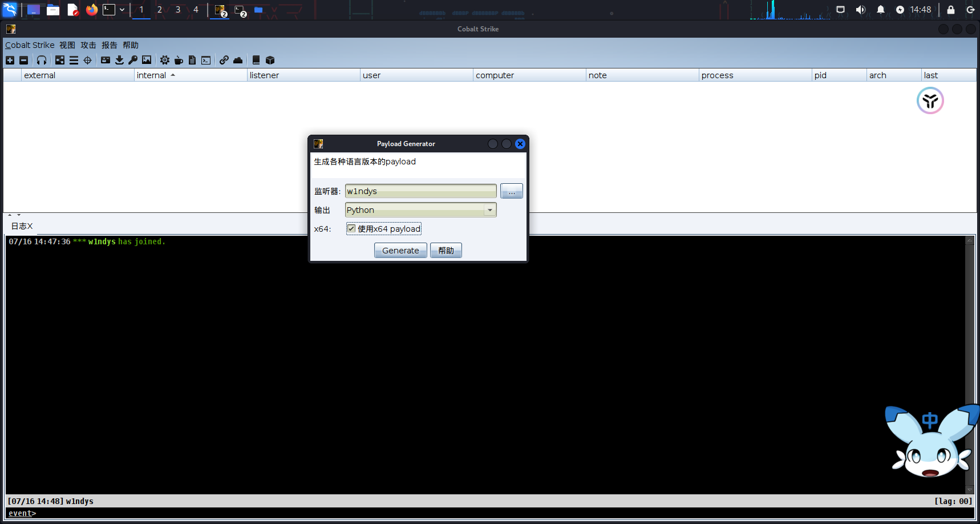Click the headphones listeners icon
The image size is (980, 524).
[42, 60]
